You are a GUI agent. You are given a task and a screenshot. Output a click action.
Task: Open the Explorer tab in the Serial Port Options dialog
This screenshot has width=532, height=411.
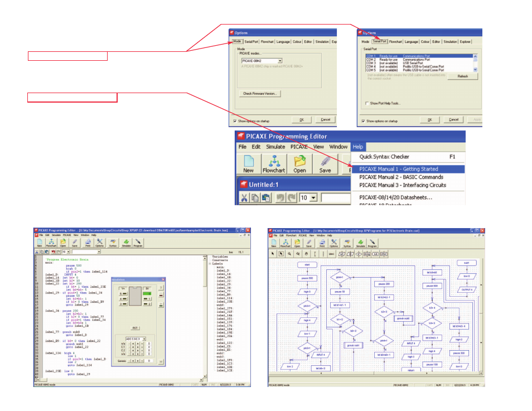(x=465, y=42)
